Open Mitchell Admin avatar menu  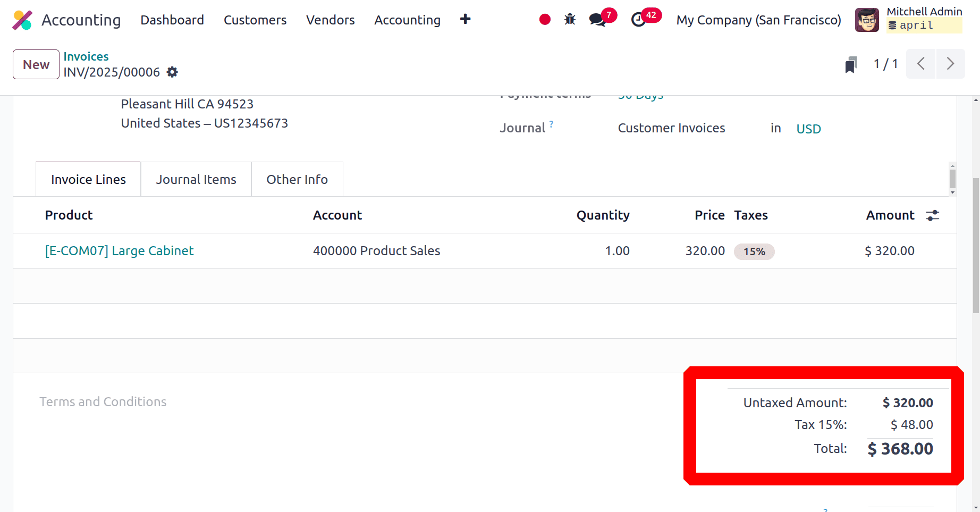[866, 20]
